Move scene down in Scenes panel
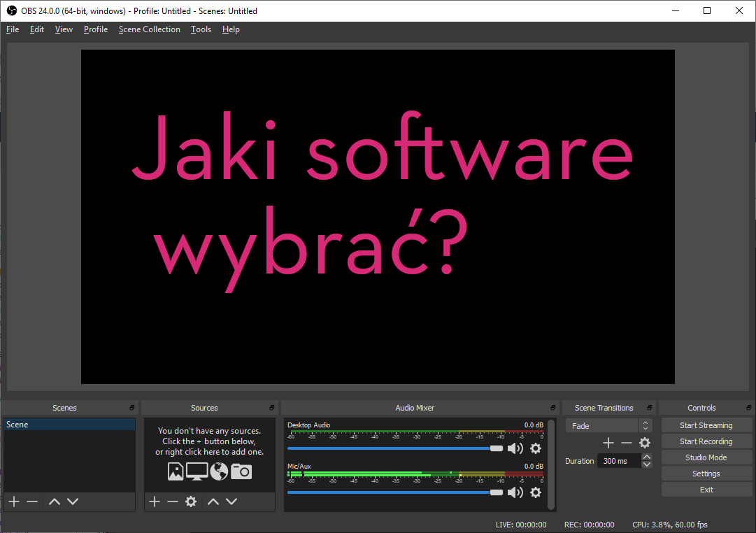756x533 pixels. (x=73, y=502)
